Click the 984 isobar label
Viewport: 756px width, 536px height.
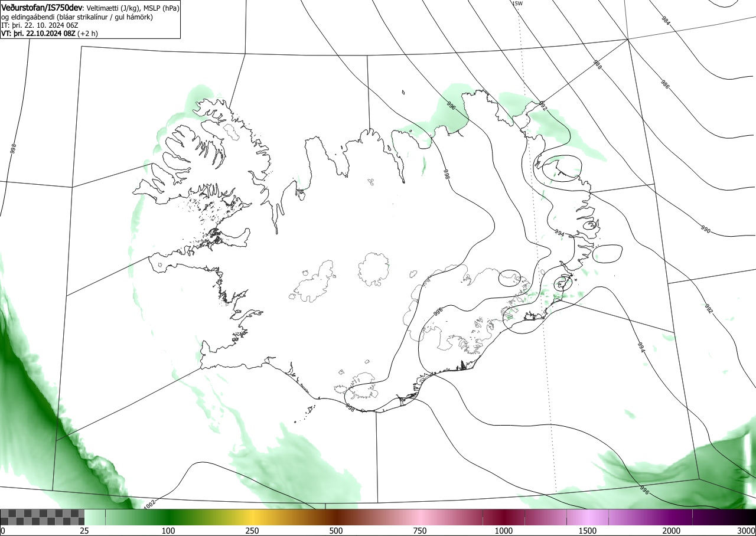tap(666, 21)
